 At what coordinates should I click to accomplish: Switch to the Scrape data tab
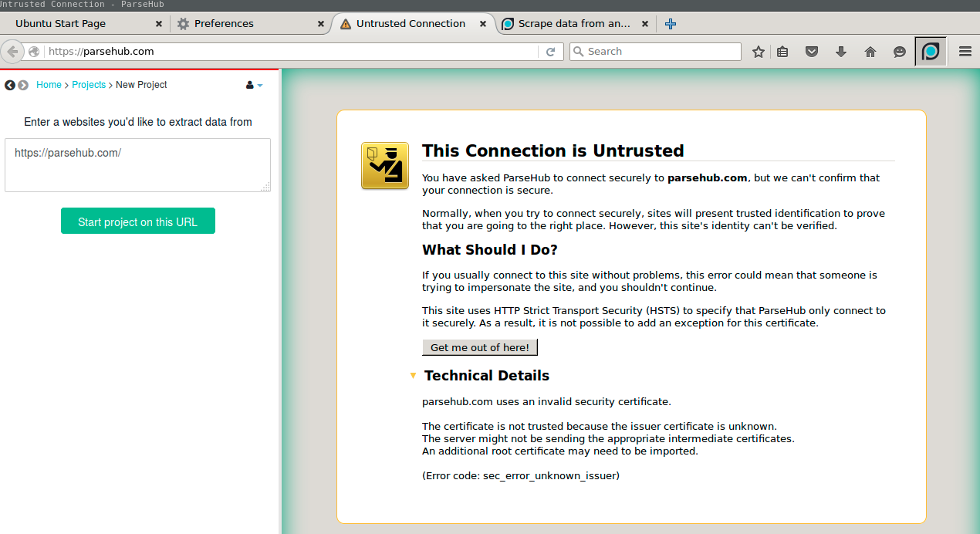(574, 24)
